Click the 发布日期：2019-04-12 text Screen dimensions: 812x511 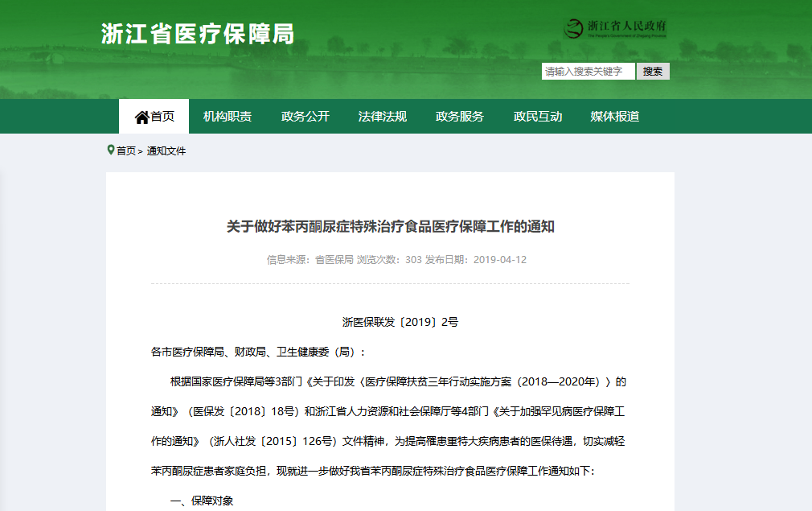[x=475, y=260]
